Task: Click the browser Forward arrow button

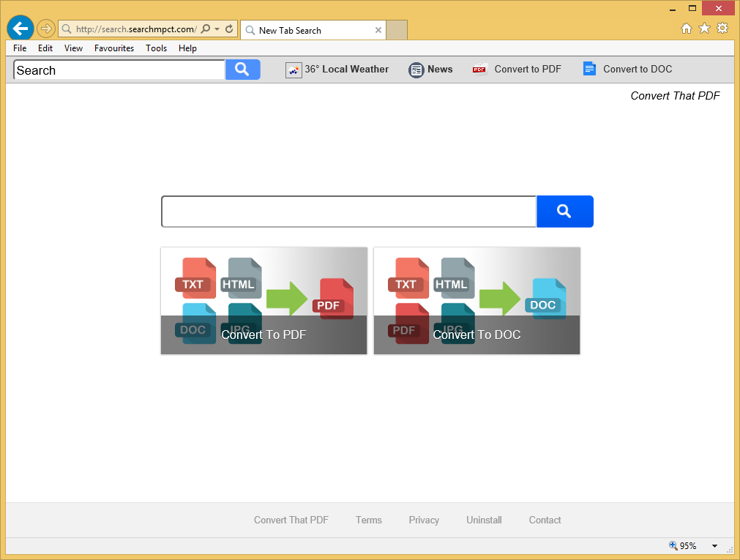Action: pos(45,29)
